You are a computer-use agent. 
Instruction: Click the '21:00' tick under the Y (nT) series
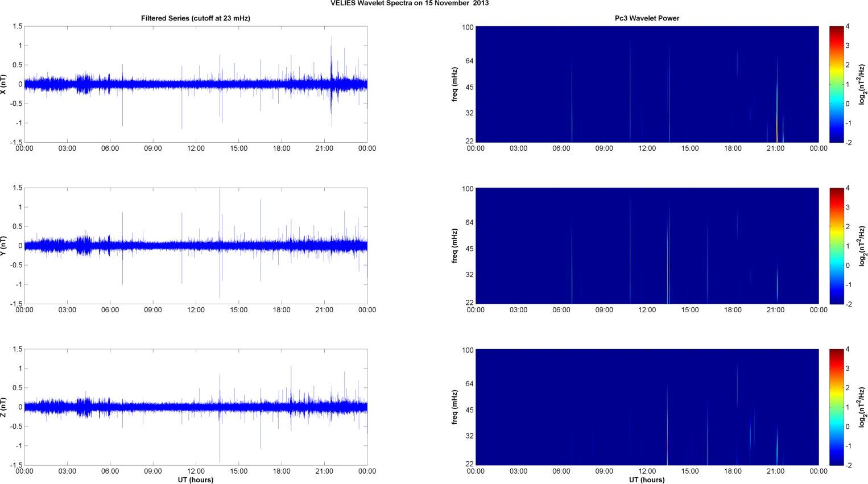point(324,310)
